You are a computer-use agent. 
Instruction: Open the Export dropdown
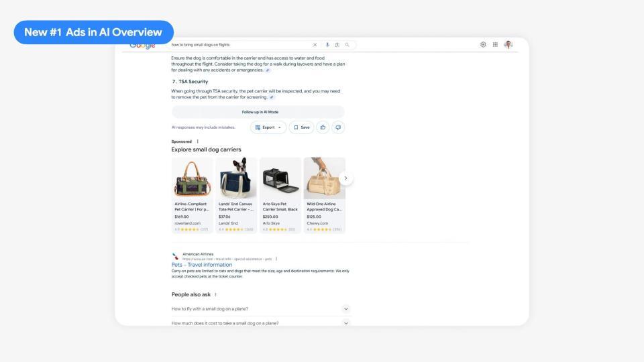coord(268,127)
